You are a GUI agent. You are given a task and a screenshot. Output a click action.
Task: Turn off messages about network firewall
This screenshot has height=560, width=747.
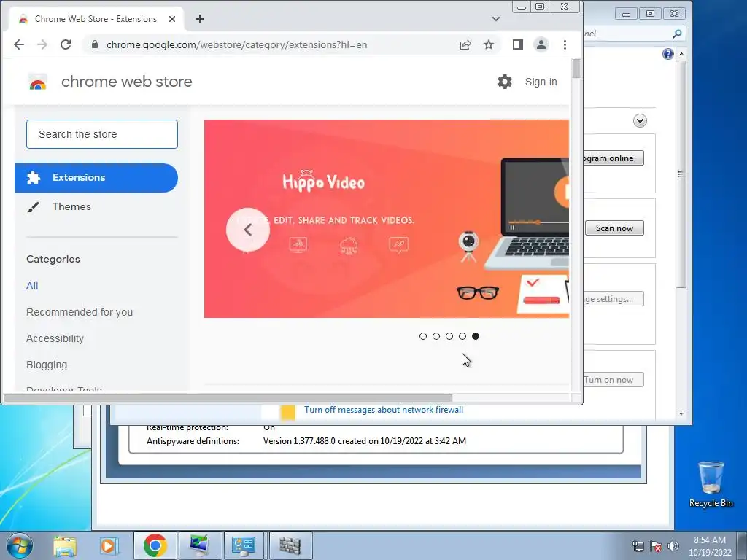point(384,410)
